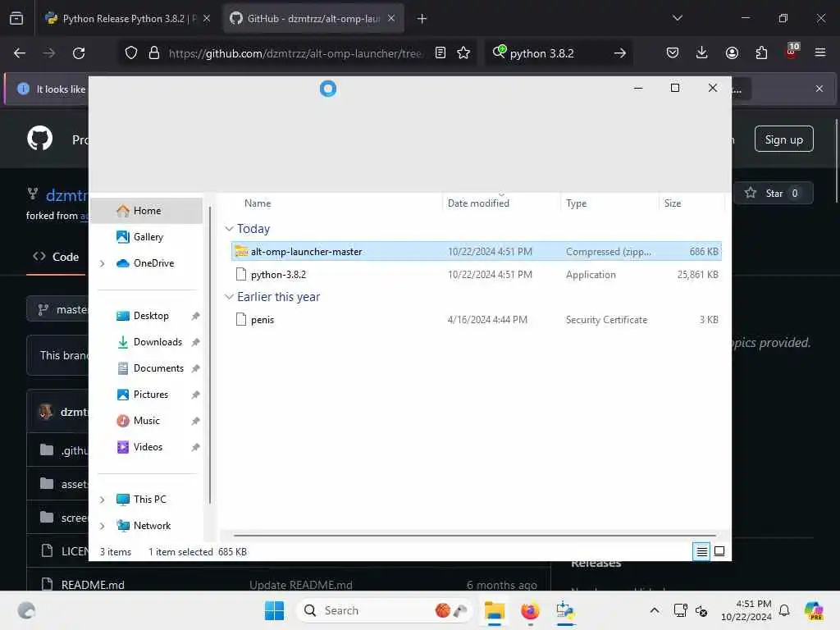This screenshot has height=630, width=840.
Task: Open Firefox from taskbar
Action: [531, 610]
